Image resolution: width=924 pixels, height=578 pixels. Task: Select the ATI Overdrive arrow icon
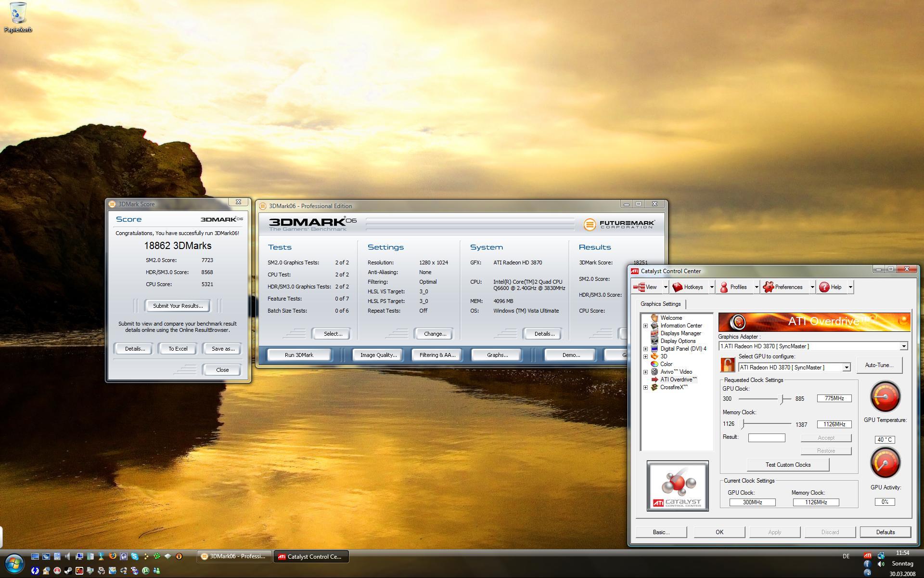(654, 380)
